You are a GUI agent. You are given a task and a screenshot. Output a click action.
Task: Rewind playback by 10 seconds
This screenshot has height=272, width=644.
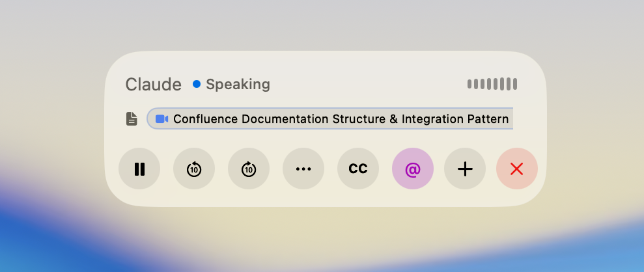[194, 169]
